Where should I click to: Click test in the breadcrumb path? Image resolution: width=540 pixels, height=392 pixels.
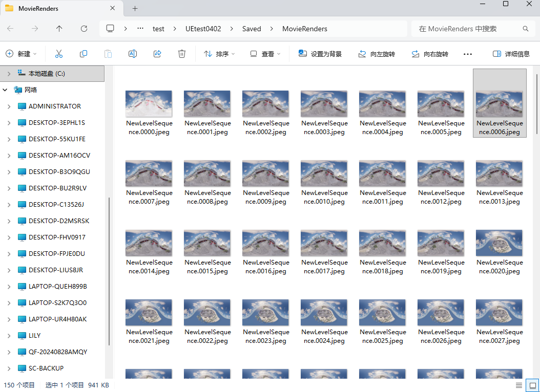click(158, 29)
